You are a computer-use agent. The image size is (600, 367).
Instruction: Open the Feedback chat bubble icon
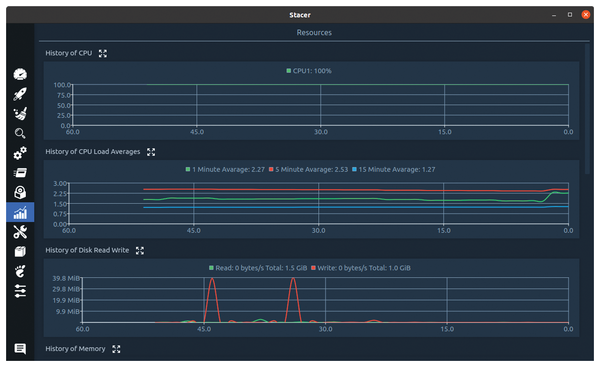point(20,349)
